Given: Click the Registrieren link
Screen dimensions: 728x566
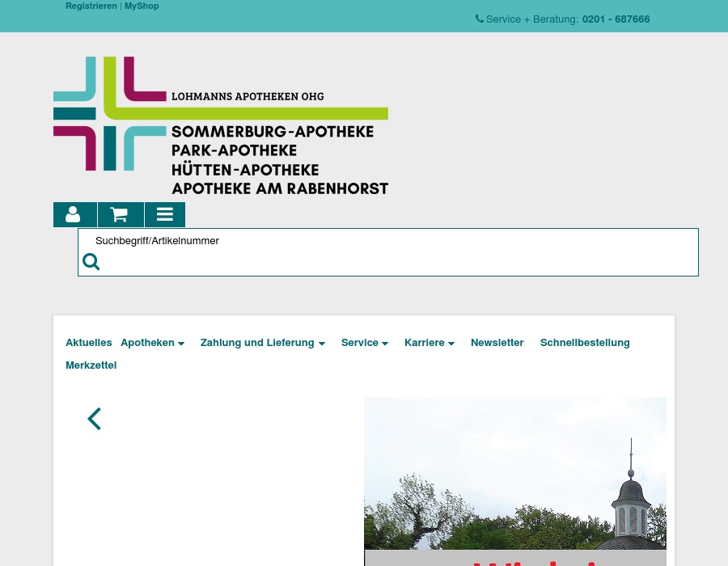Looking at the screenshot, I should click(91, 6).
